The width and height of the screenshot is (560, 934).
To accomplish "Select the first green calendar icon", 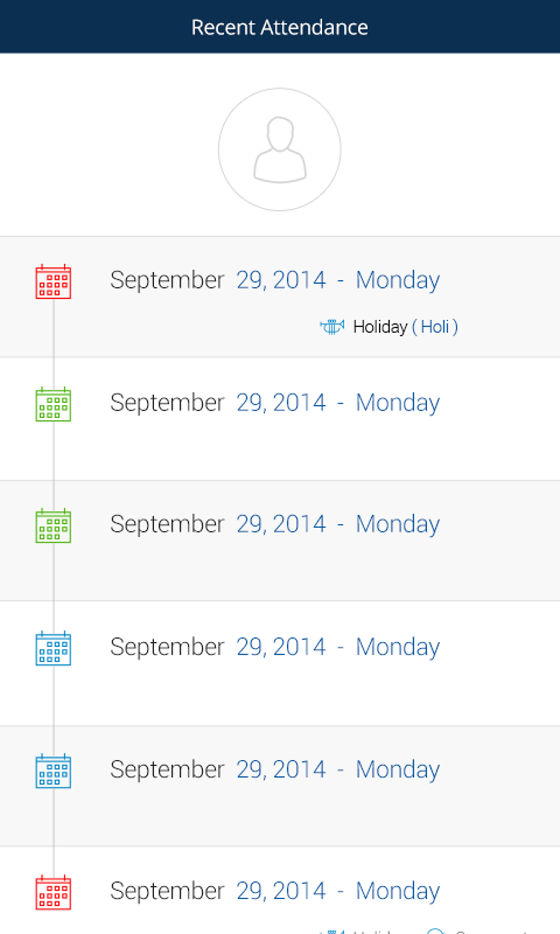I will click(53, 404).
